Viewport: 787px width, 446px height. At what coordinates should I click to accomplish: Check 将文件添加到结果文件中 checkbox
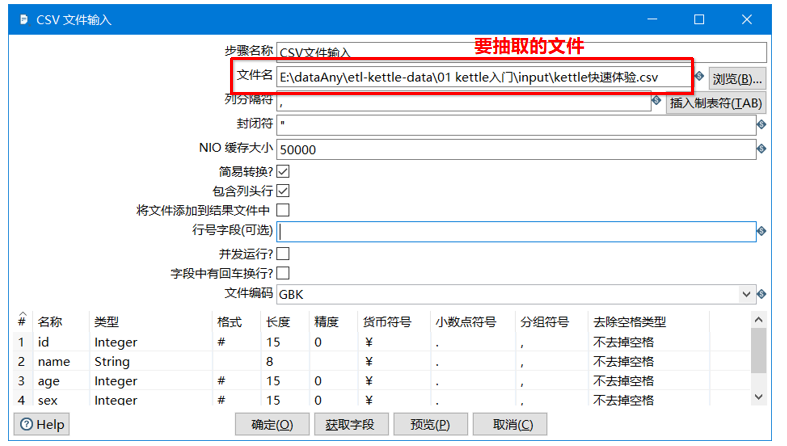tap(283, 210)
